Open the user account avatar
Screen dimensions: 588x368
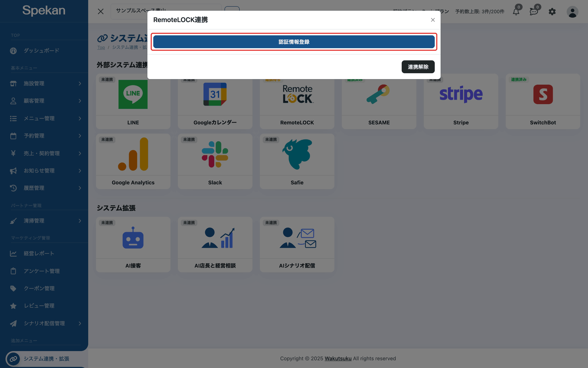click(572, 12)
